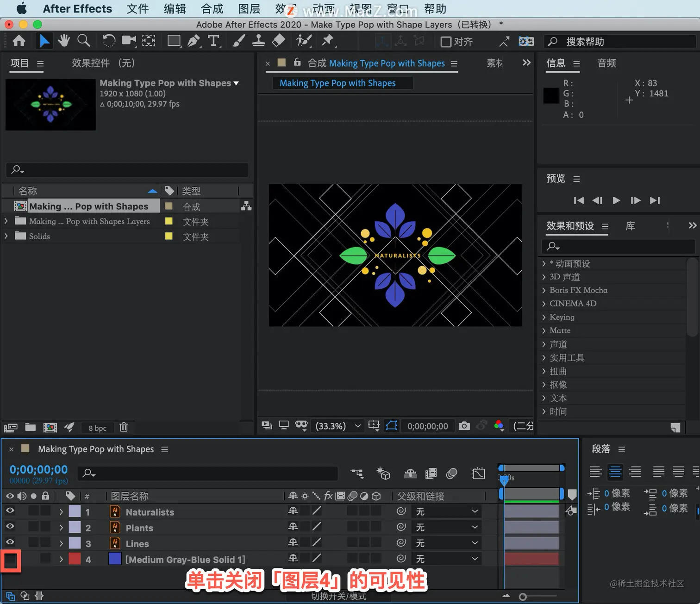Enable the 对齐 snapping checkbox
The width and height of the screenshot is (700, 604).
(x=446, y=42)
